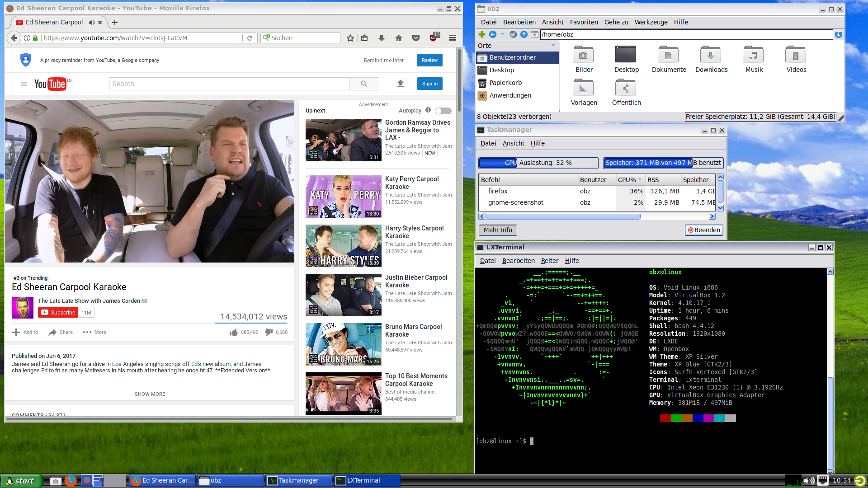Image resolution: width=868 pixels, height=488 pixels.
Task: Click the Pocket icon in Firefox toolbar
Action: tap(416, 38)
